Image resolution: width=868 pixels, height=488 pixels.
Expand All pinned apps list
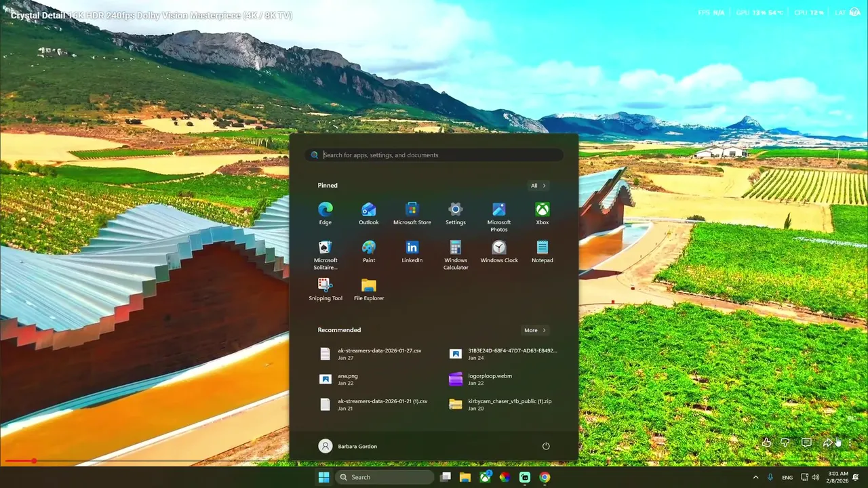coord(538,186)
